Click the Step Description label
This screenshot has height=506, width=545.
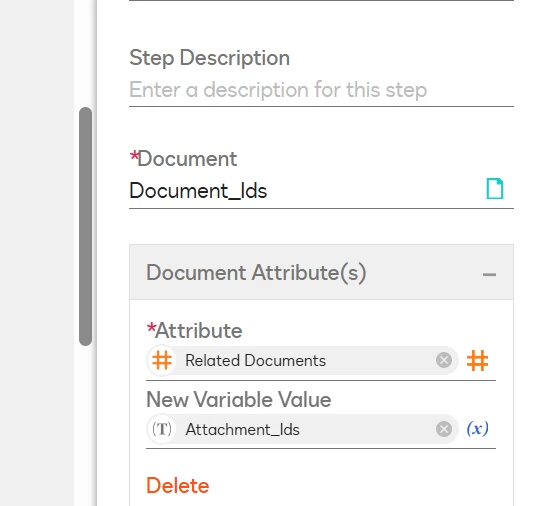pyautogui.click(x=209, y=58)
